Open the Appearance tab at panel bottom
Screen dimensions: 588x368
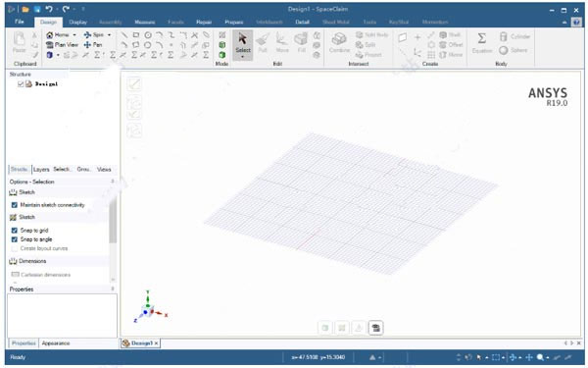56,343
